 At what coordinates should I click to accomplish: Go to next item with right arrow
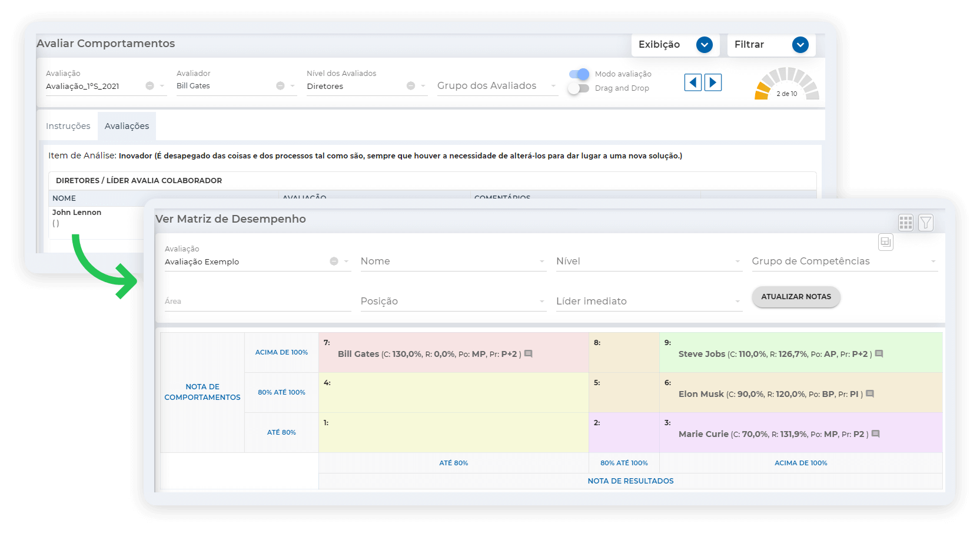point(713,82)
